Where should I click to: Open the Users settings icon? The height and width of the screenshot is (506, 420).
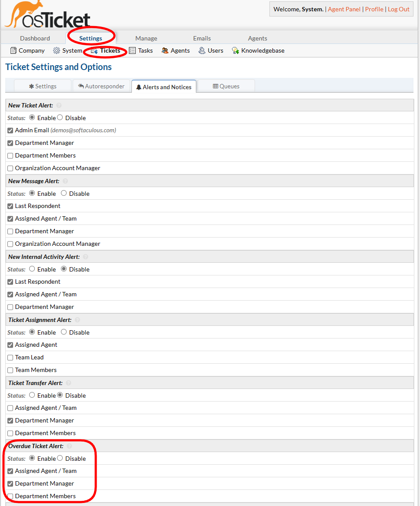(x=202, y=50)
